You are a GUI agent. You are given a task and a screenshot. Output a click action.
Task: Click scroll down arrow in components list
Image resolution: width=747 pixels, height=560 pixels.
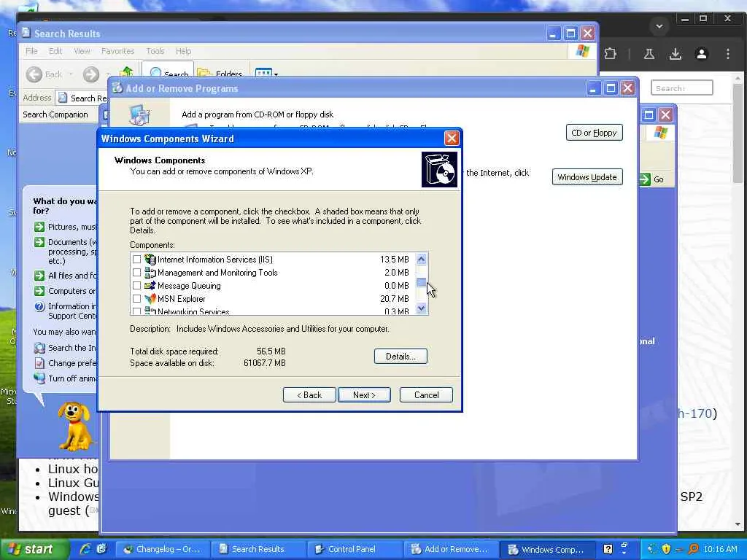421,308
